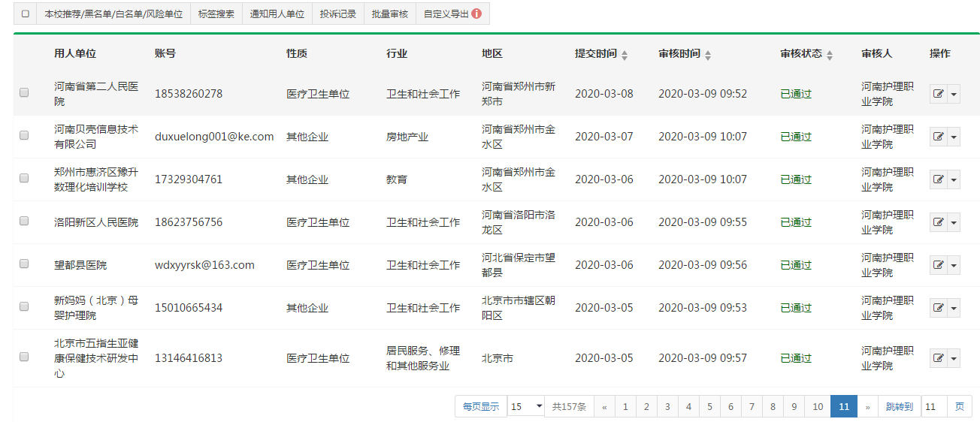Click the red info icon beside 自定义导出

point(476,14)
